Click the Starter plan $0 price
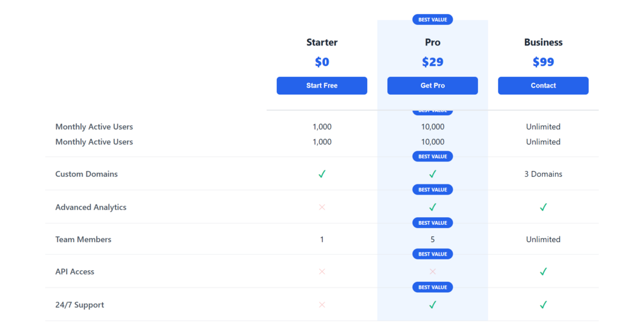Viewport: 644px width, 326px height. [x=322, y=62]
